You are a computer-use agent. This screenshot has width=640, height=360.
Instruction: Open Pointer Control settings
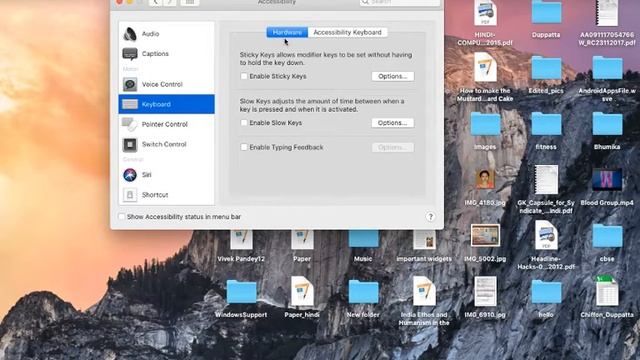(x=166, y=124)
